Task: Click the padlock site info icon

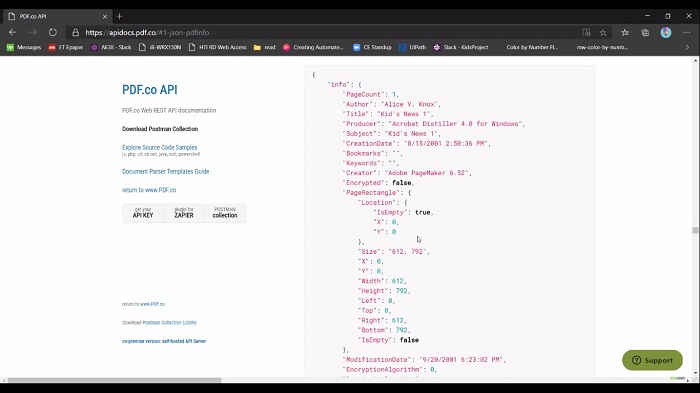Action: point(75,33)
